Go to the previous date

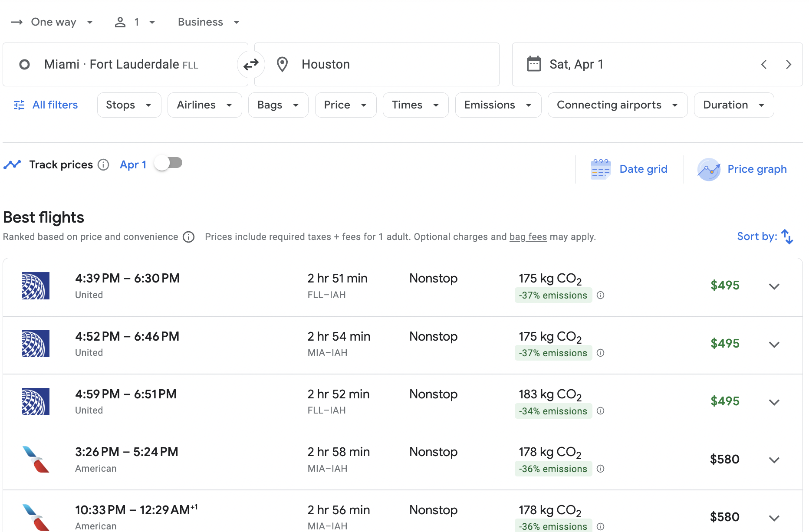click(764, 65)
